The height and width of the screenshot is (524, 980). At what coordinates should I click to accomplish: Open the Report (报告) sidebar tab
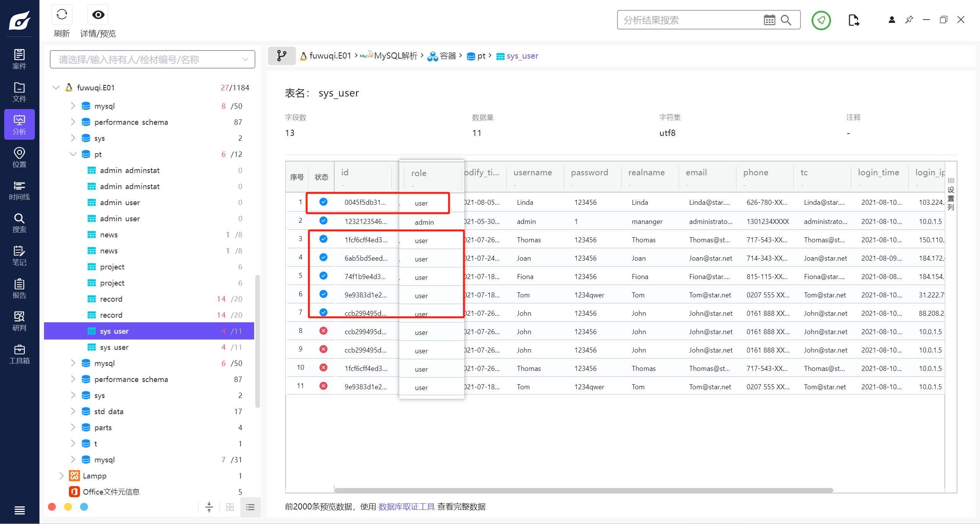(19, 289)
